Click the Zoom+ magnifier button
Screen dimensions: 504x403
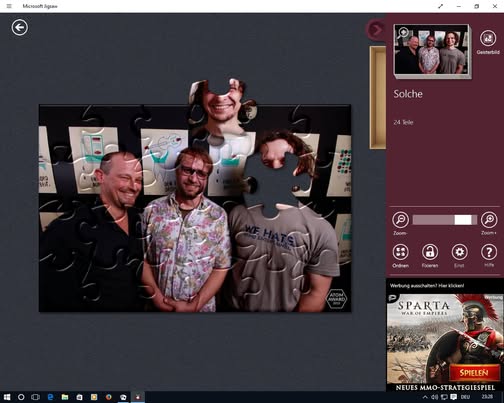click(x=489, y=220)
